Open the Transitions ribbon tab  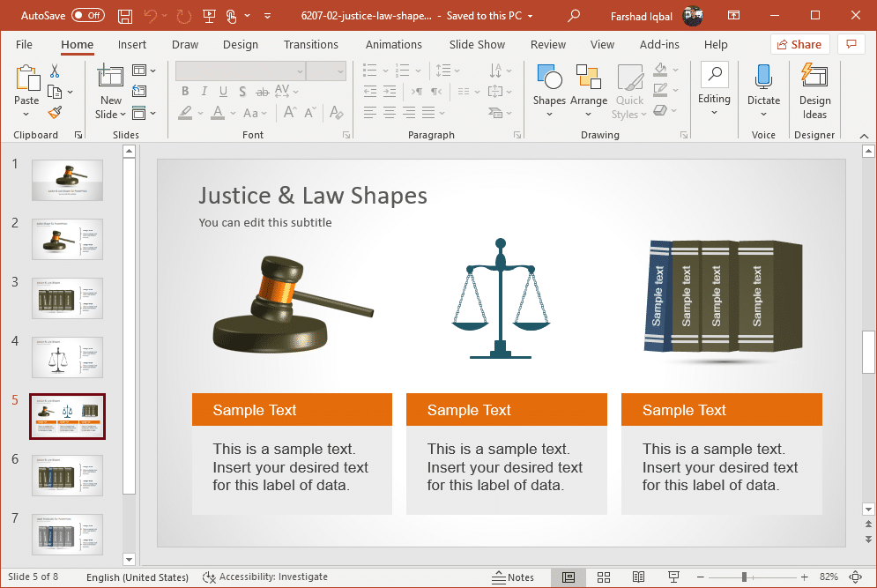tap(311, 45)
